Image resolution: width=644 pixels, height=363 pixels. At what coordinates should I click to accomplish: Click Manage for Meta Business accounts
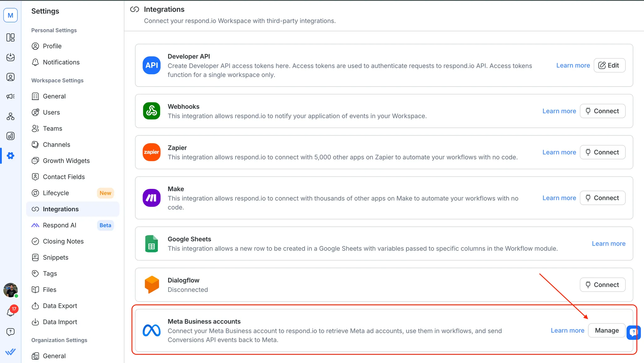click(607, 330)
